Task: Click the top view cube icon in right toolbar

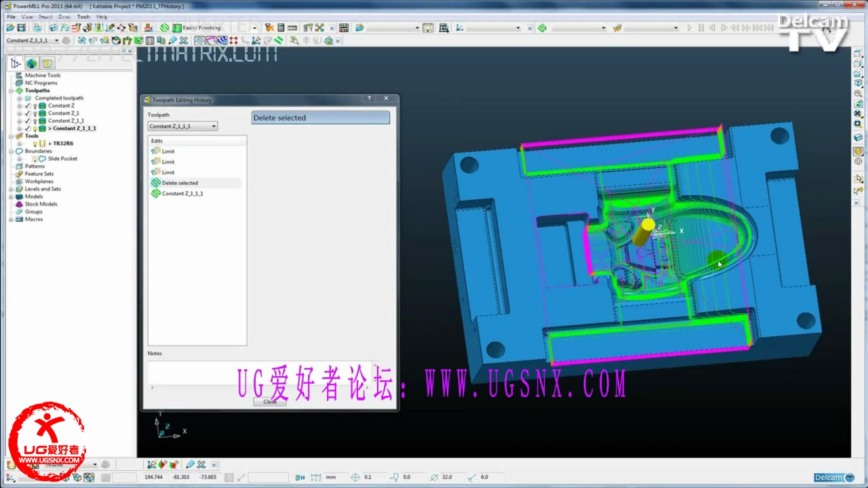Action: [x=858, y=54]
